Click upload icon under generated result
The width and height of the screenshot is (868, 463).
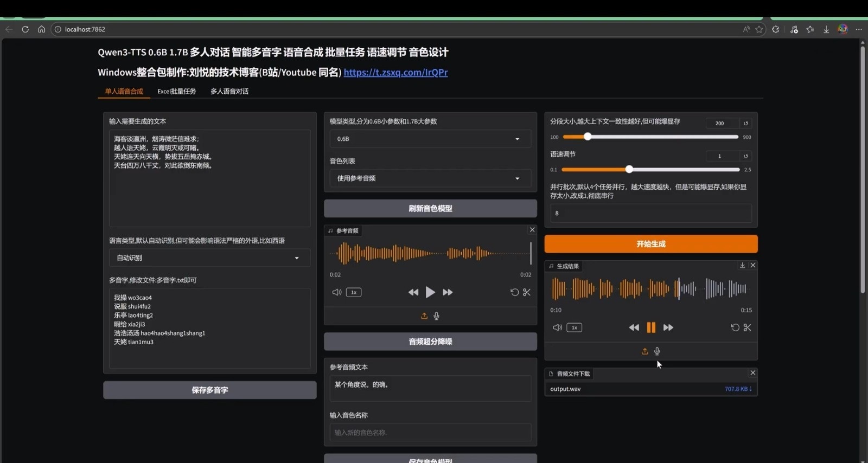tap(644, 351)
